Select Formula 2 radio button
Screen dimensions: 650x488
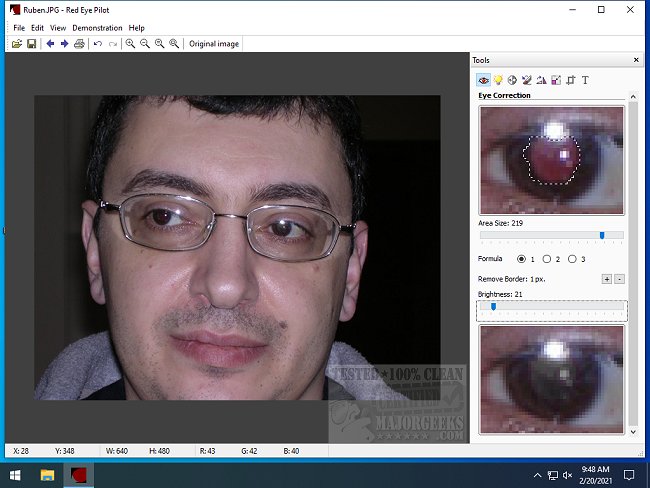546,259
